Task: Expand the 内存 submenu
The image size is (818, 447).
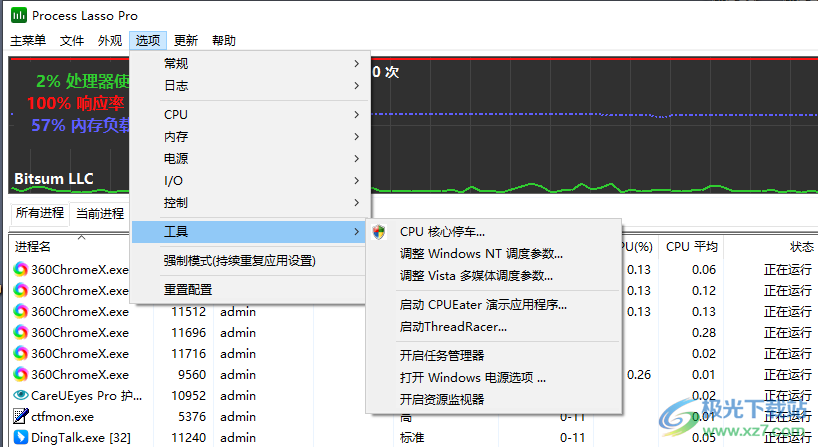Action: coord(249,137)
